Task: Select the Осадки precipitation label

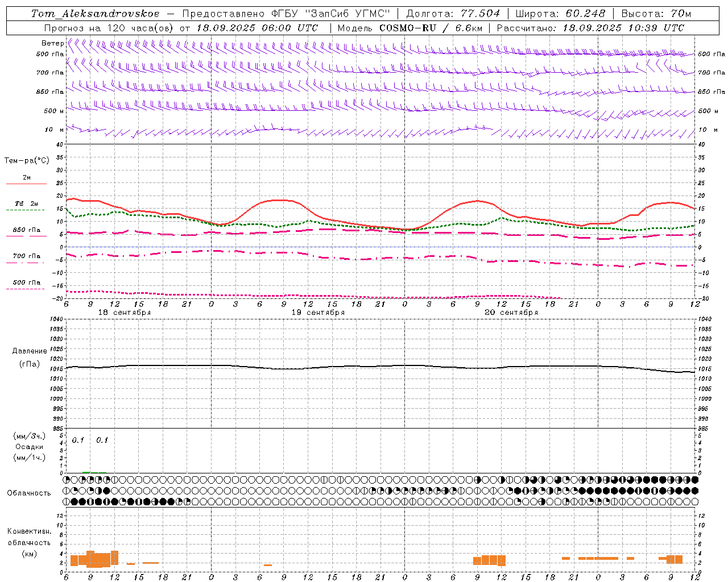Action: (29, 447)
